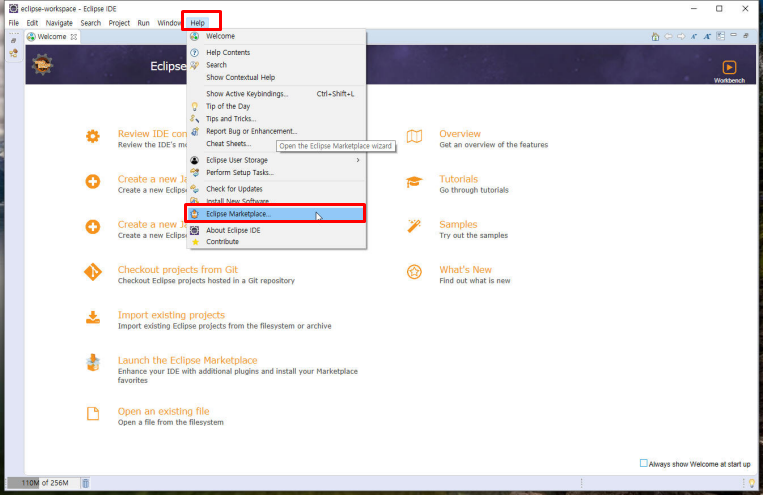The image size is (763, 495).
Task: Click the Eclipse logo in Welcome banner
Action: point(42,65)
